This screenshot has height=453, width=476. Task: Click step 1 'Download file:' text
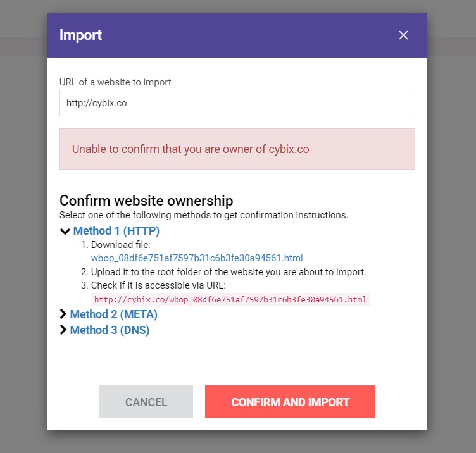[x=116, y=245]
